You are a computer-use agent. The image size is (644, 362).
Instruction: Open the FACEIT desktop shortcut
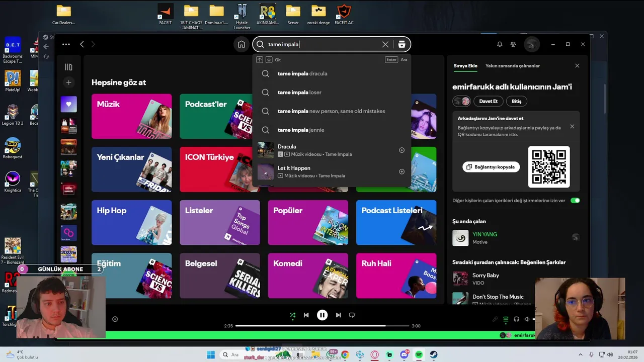click(x=166, y=15)
